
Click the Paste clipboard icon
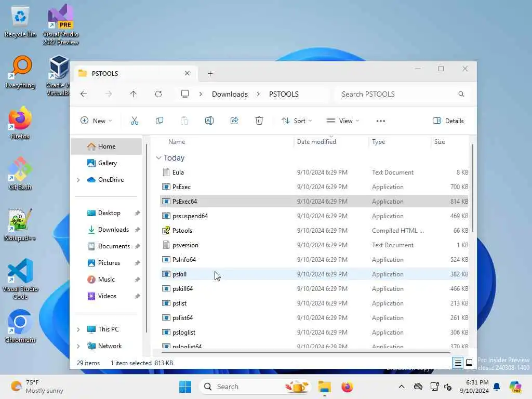click(x=184, y=121)
